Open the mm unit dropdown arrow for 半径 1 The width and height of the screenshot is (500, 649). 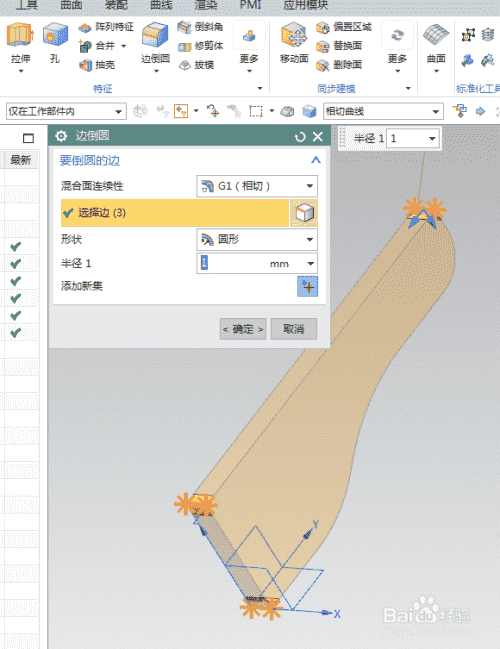pyautogui.click(x=310, y=264)
